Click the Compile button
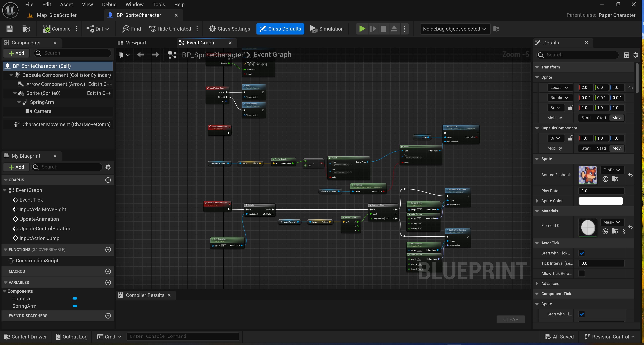 click(57, 29)
